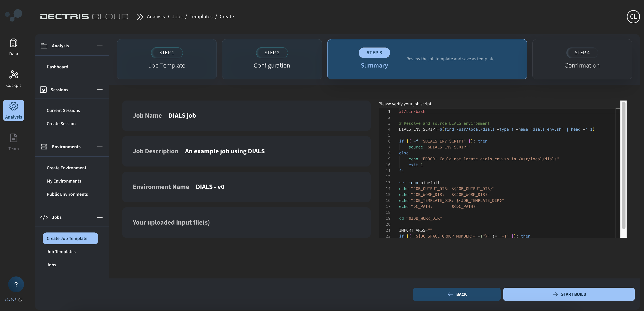Click the Create breadcrumb item
Viewport: 644px width, 311px height.
226,16
